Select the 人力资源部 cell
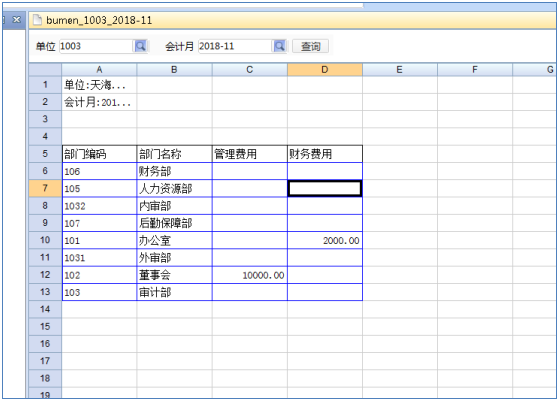 click(x=174, y=188)
